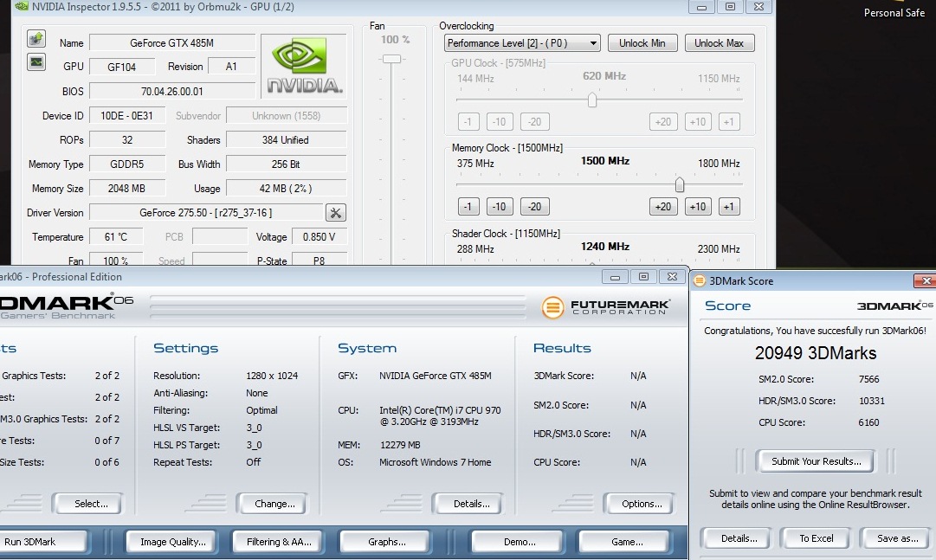Click the HDR/SM3.0 Score value 10331
Image resolution: width=936 pixels, height=560 pixels.
pos(872,402)
